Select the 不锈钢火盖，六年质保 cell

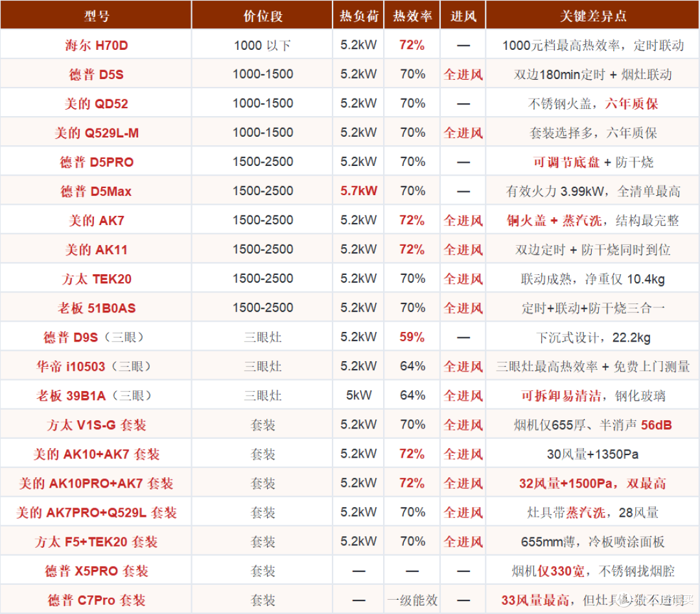point(593,104)
